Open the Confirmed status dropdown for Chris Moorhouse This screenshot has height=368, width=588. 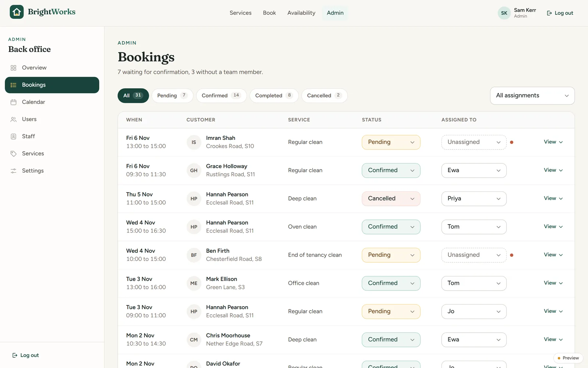[391, 340]
